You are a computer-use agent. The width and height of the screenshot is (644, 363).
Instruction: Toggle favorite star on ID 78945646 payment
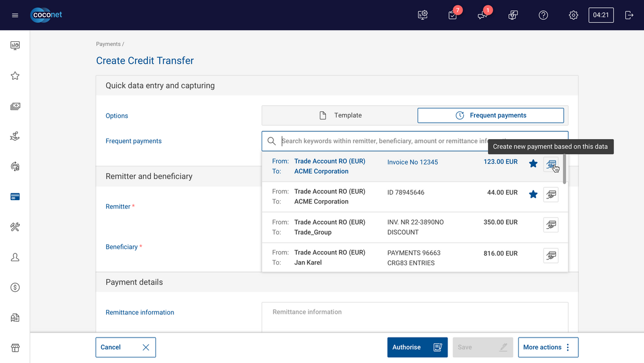pyautogui.click(x=533, y=195)
